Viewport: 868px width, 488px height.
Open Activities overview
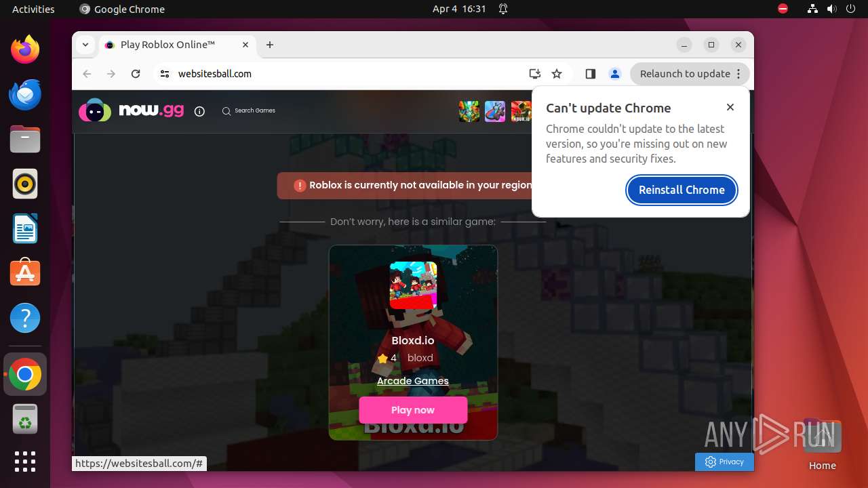pyautogui.click(x=33, y=9)
